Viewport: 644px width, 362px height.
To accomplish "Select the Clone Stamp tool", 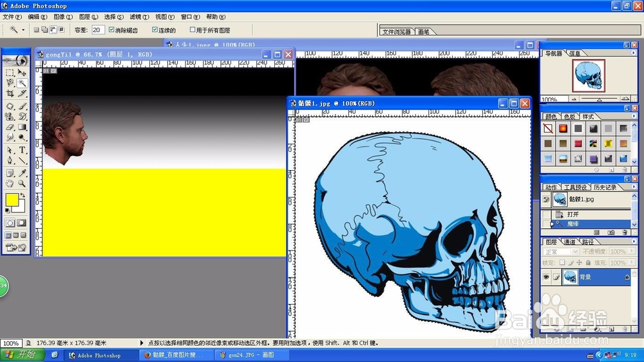I will click(x=10, y=117).
